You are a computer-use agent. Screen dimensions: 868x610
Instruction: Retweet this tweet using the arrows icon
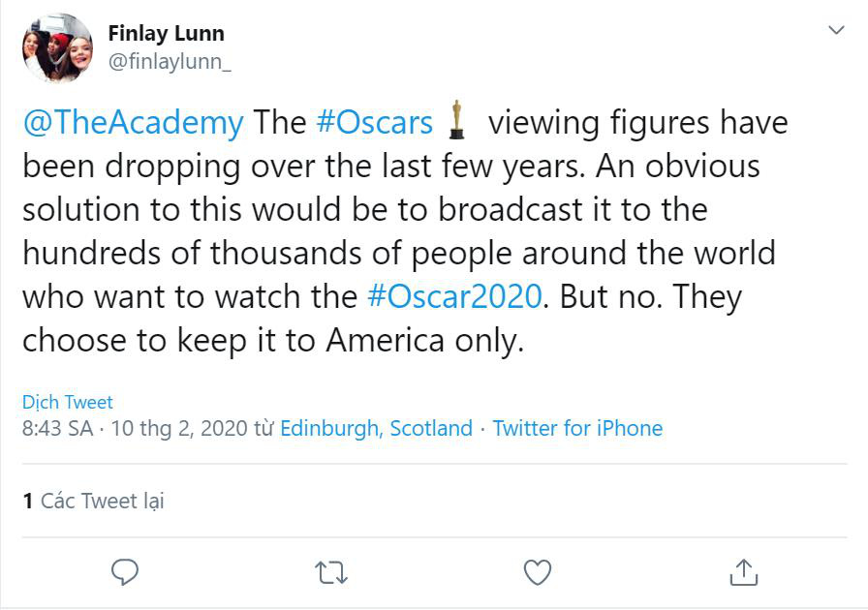click(x=331, y=572)
